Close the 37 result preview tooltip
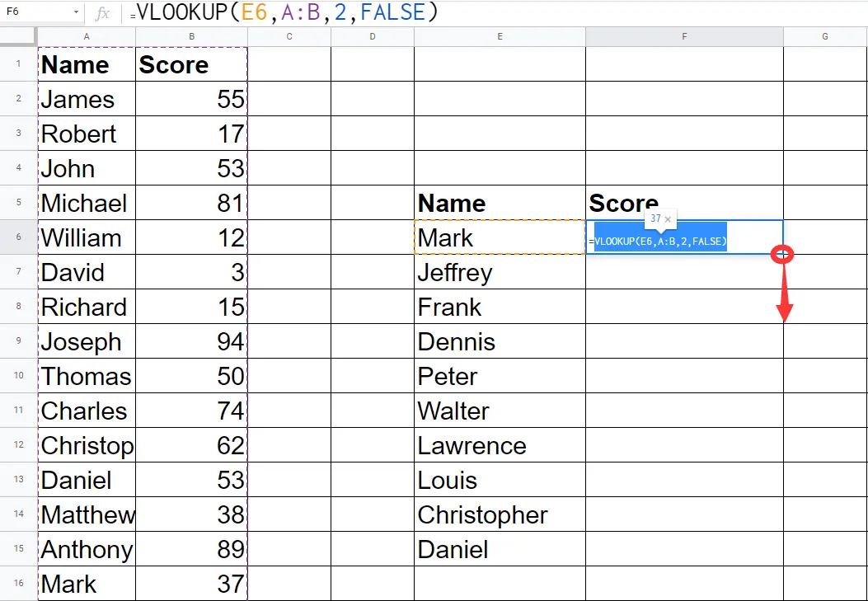Screen dimensions: 868x601 pos(668,219)
